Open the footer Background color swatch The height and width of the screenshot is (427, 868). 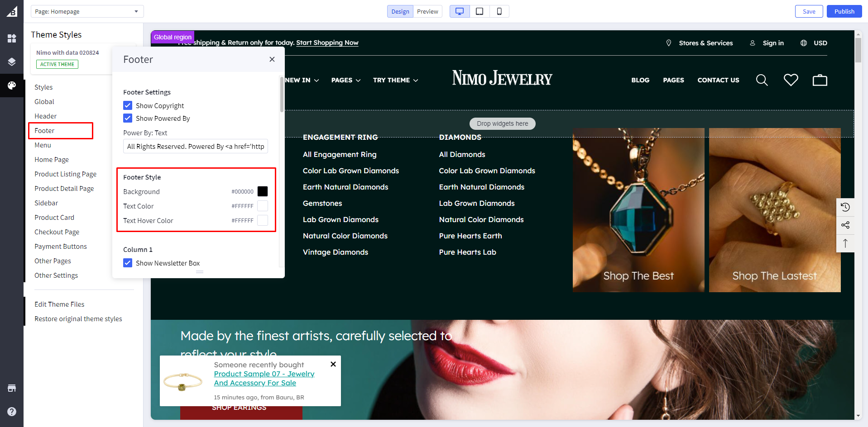click(263, 191)
